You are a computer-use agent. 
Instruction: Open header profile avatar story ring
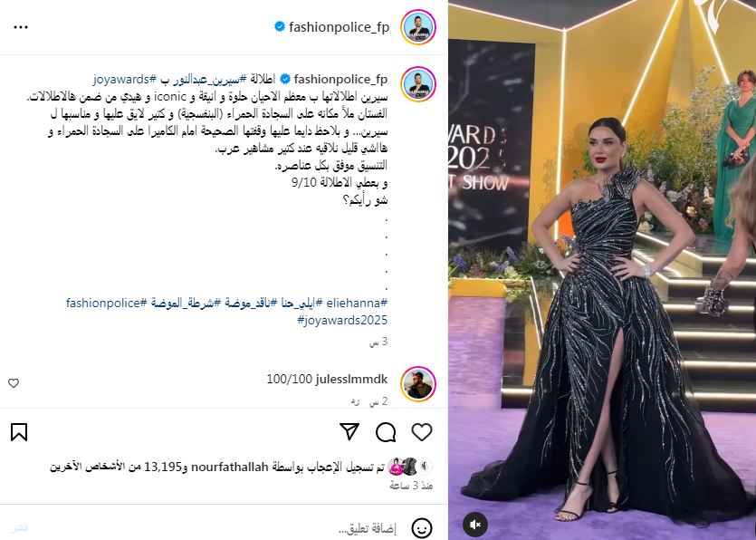418,27
